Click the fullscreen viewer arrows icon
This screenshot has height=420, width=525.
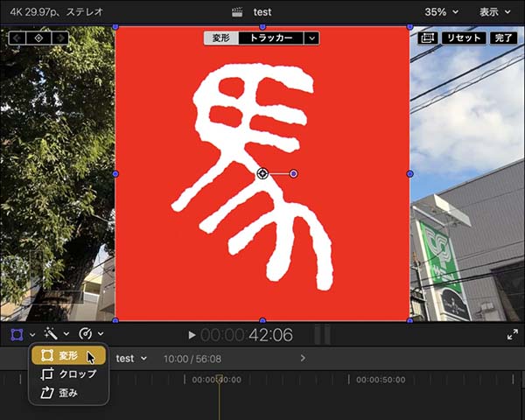point(513,334)
